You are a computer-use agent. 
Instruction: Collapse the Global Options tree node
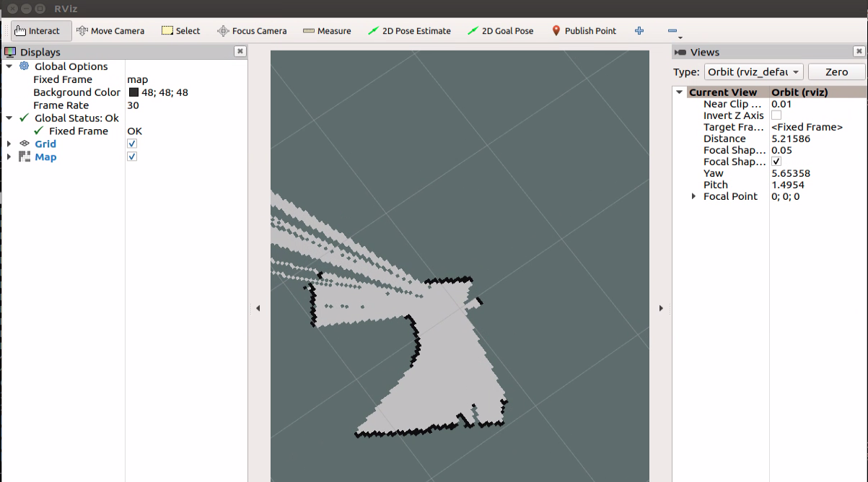pyautogui.click(x=9, y=66)
